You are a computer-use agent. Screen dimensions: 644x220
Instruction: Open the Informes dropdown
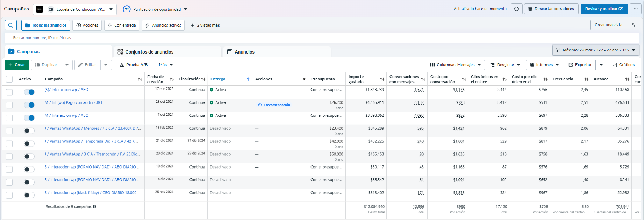544,65
